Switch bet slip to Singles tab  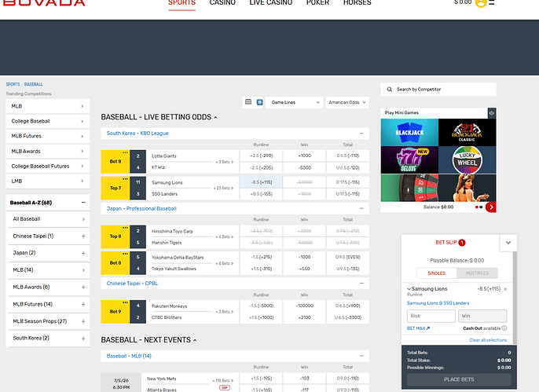click(x=437, y=273)
